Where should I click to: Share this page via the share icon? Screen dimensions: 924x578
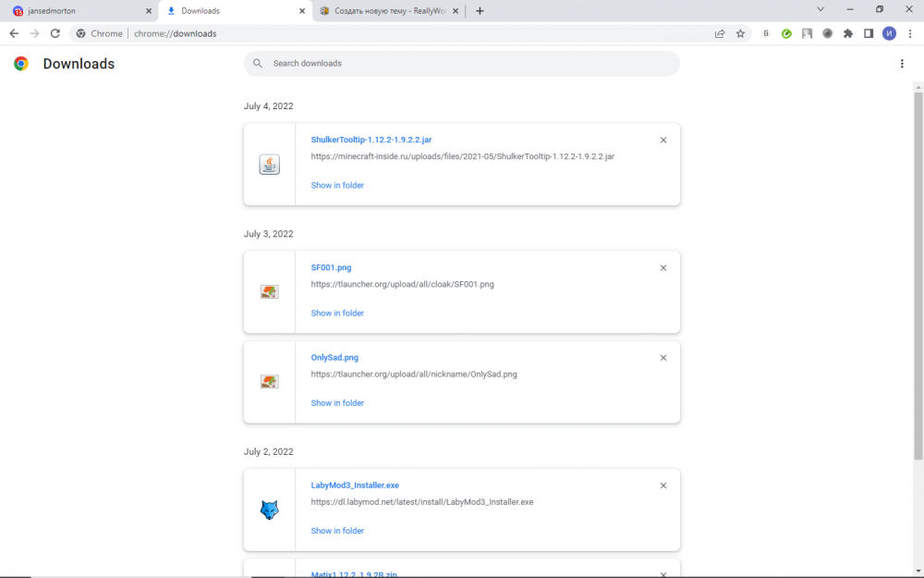coord(720,33)
